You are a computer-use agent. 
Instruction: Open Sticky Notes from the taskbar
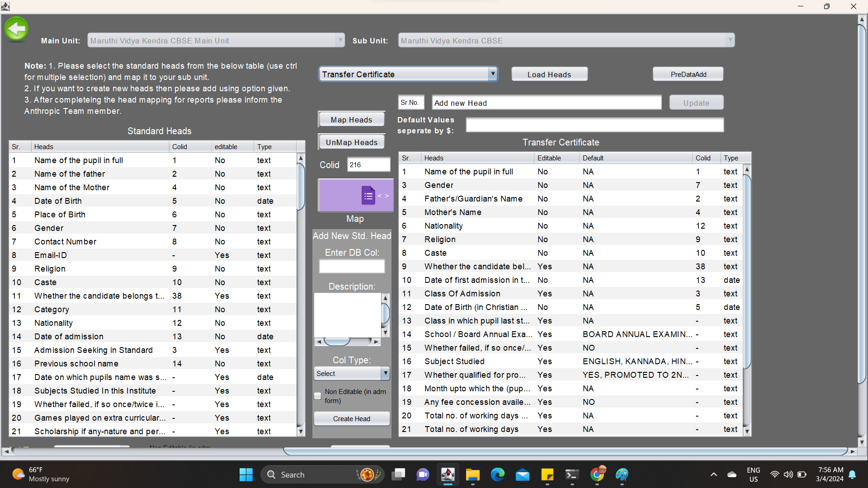pos(547,474)
